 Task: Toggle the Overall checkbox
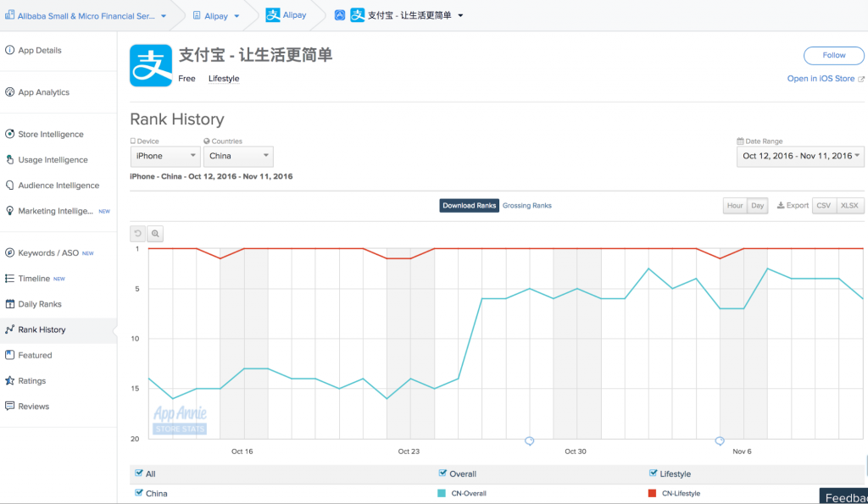coord(442,473)
